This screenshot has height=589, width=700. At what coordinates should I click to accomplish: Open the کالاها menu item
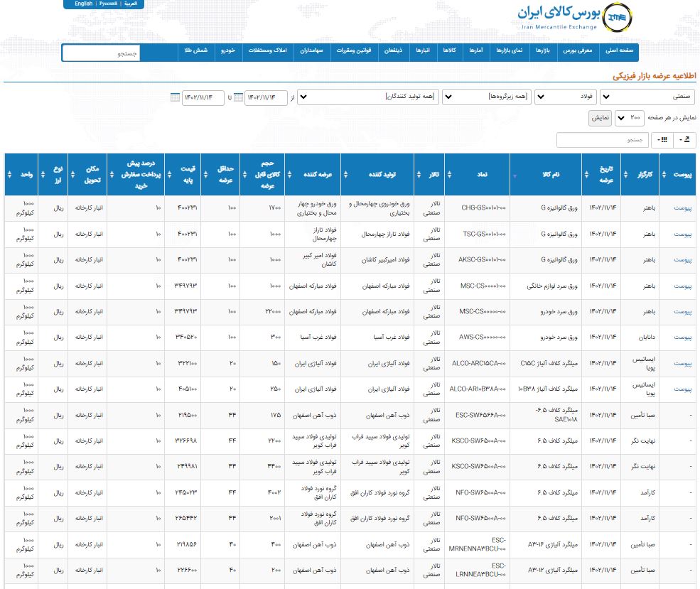[x=450, y=50]
